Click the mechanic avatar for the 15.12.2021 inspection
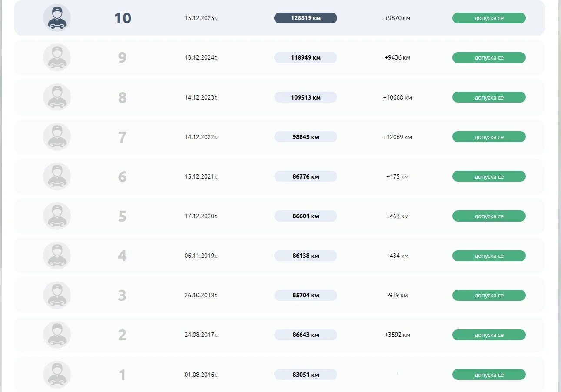The image size is (561, 392). point(57,176)
